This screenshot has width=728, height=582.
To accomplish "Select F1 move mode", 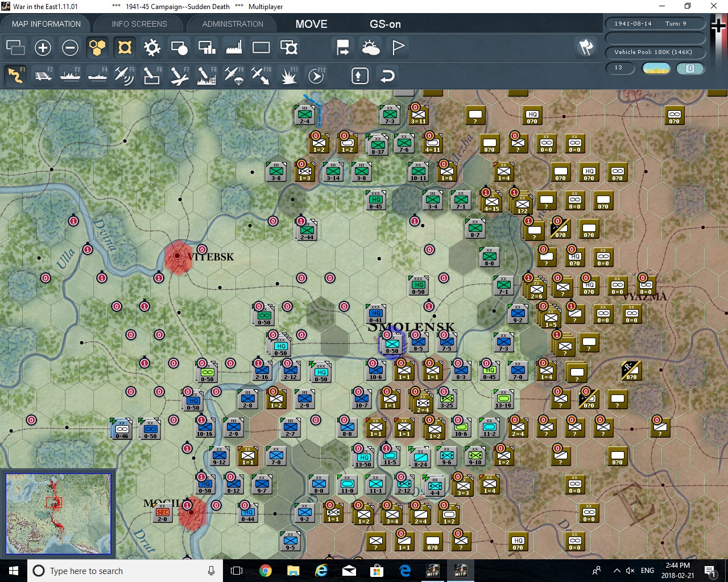I will click(x=15, y=76).
